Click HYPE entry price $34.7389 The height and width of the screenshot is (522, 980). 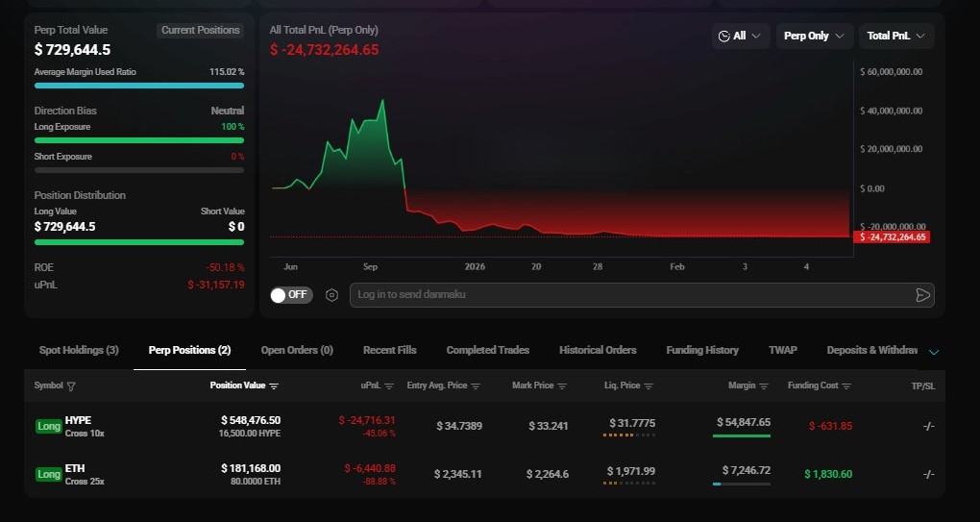pyautogui.click(x=459, y=427)
